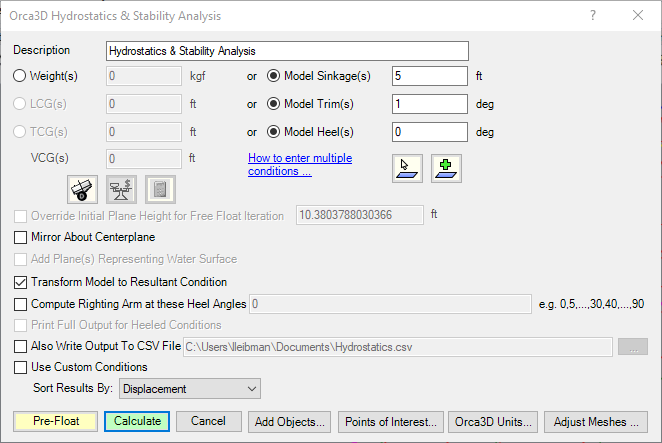The width and height of the screenshot is (662, 443).
Task: Click the weight and cost scale icon
Action: 121,190
